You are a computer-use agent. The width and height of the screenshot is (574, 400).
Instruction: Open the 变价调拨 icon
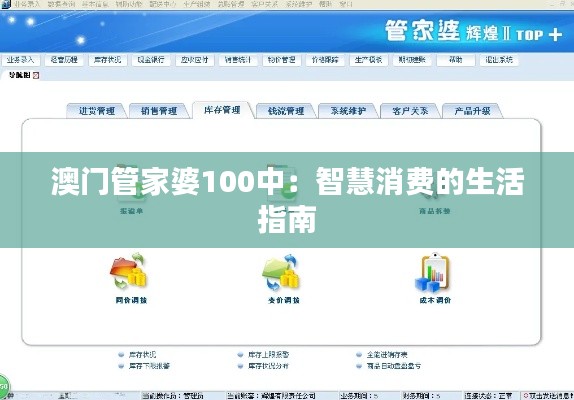[281, 273]
